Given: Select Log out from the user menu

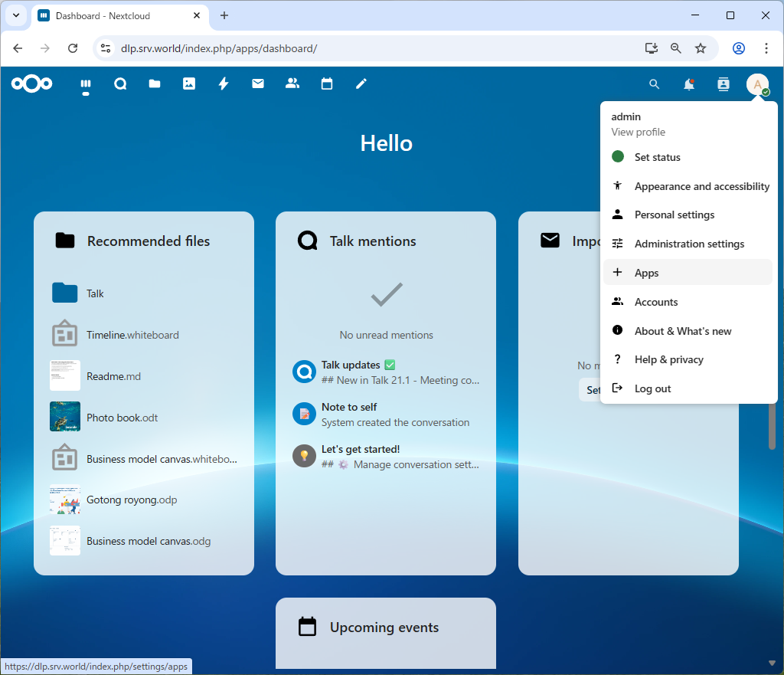Looking at the screenshot, I should point(652,388).
